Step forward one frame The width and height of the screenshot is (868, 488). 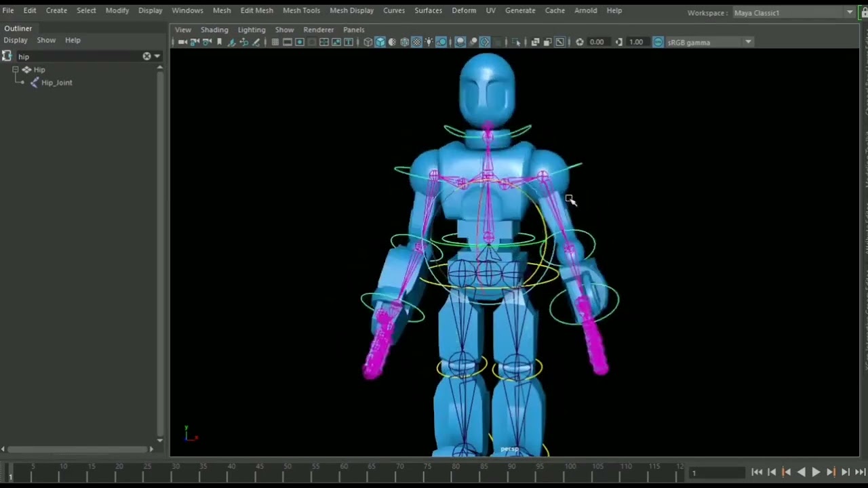pos(846,472)
